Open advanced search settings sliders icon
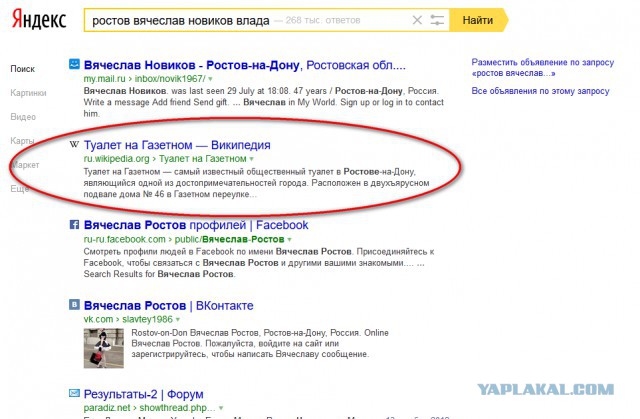The width and height of the screenshot is (640, 419). pyautogui.click(x=437, y=20)
